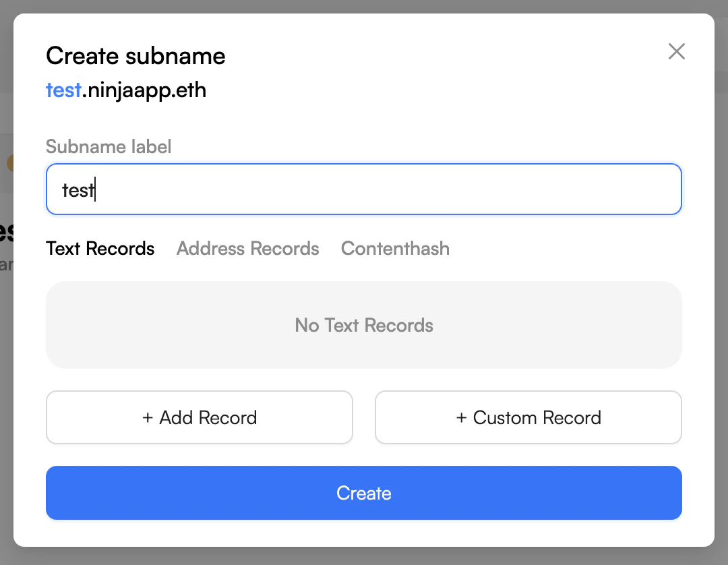This screenshot has height=565, width=728.
Task: Click the test.ninjaapp.eth subname text
Action: (x=126, y=90)
